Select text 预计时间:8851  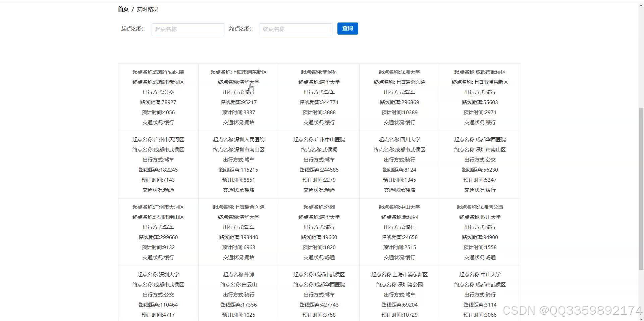click(x=239, y=180)
